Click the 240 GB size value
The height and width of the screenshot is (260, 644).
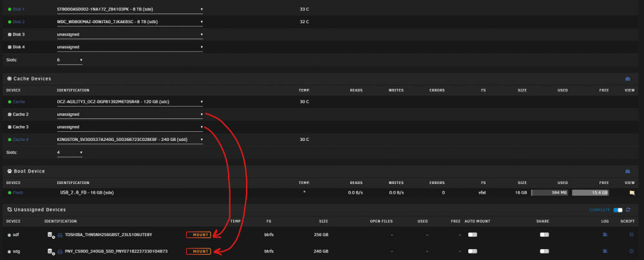click(321, 252)
